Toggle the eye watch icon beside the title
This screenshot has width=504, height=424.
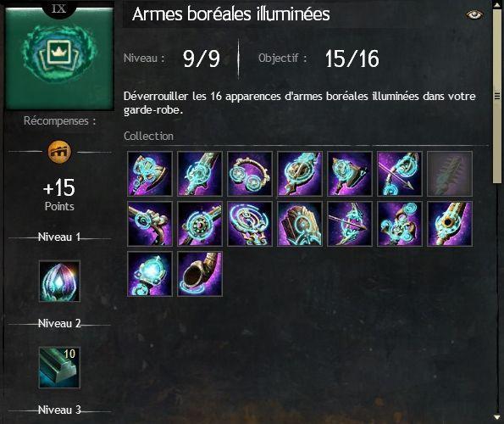tap(474, 14)
